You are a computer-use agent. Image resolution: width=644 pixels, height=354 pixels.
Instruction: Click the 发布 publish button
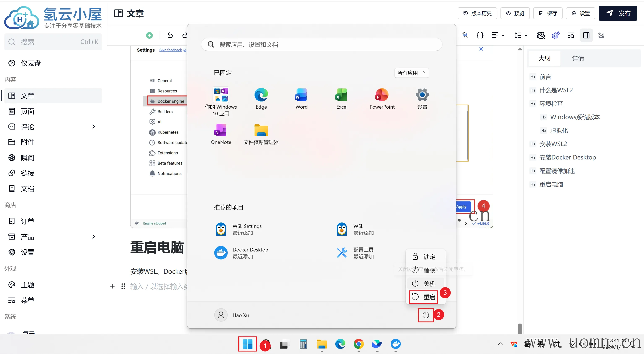[618, 13]
